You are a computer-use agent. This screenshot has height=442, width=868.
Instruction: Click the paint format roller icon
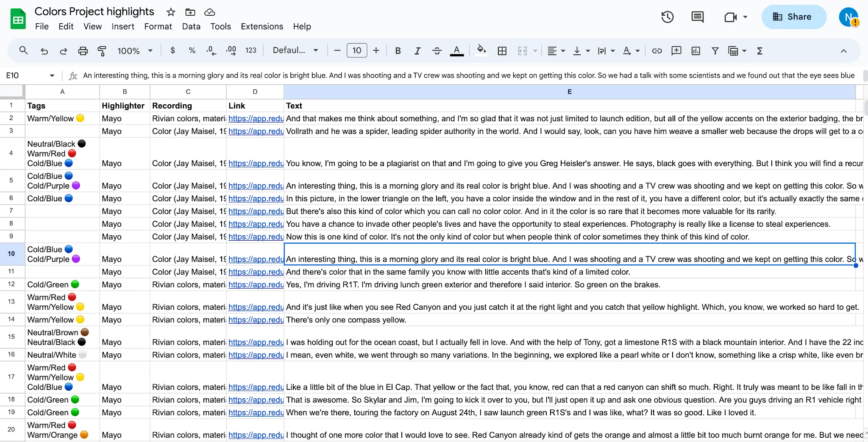pos(102,51)
